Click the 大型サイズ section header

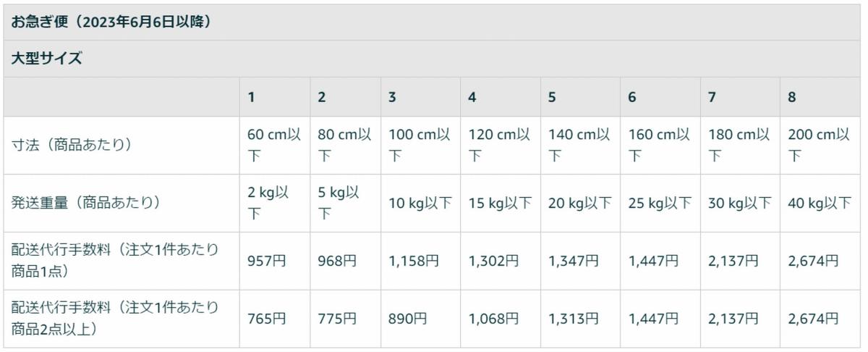(46, 59)
